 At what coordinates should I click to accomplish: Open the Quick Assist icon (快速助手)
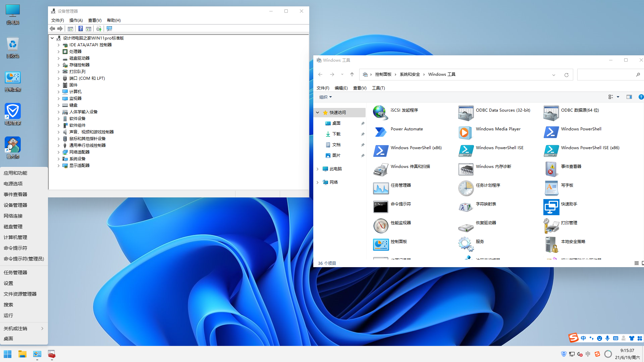click(x=551, y=207)
